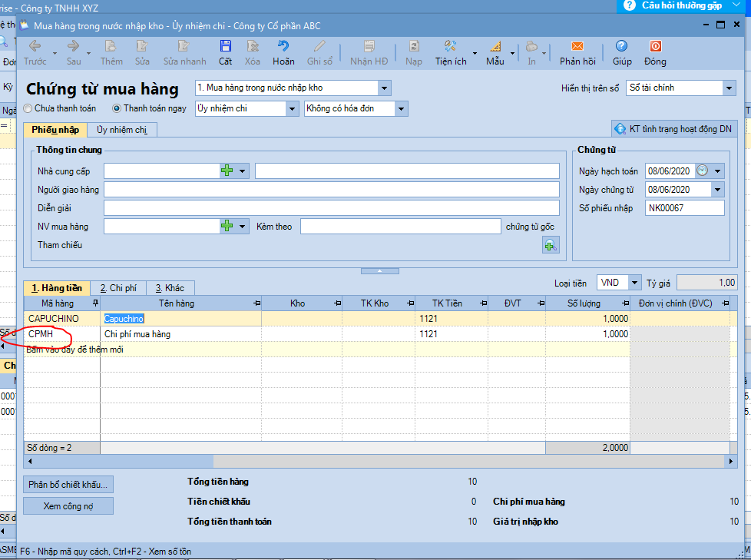
Task: Select the 1. Hàng tiền tab
Action: point(57,288)
